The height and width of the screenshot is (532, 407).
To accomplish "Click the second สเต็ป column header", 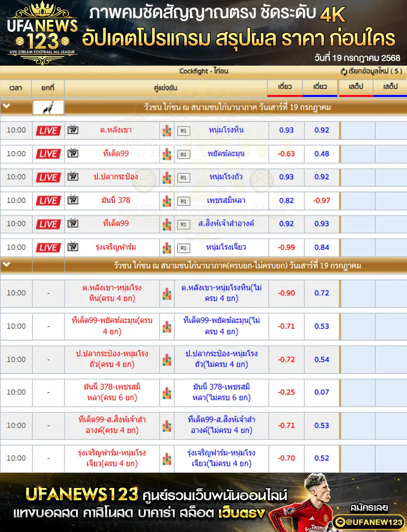I will coord(390,87).
